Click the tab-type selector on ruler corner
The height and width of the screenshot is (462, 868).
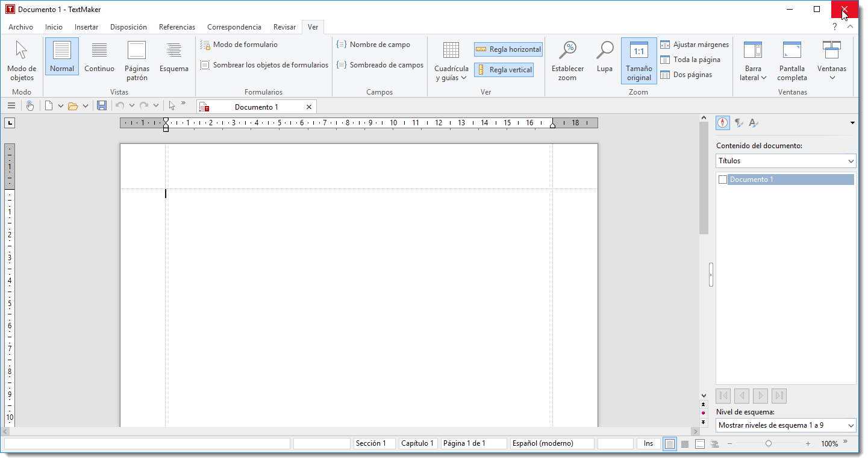point(9,123)
